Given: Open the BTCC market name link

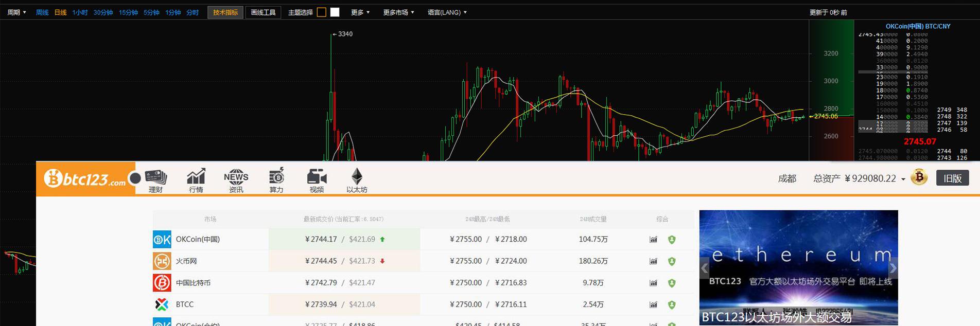Looking at the screenshot, I should pos(185,304).
